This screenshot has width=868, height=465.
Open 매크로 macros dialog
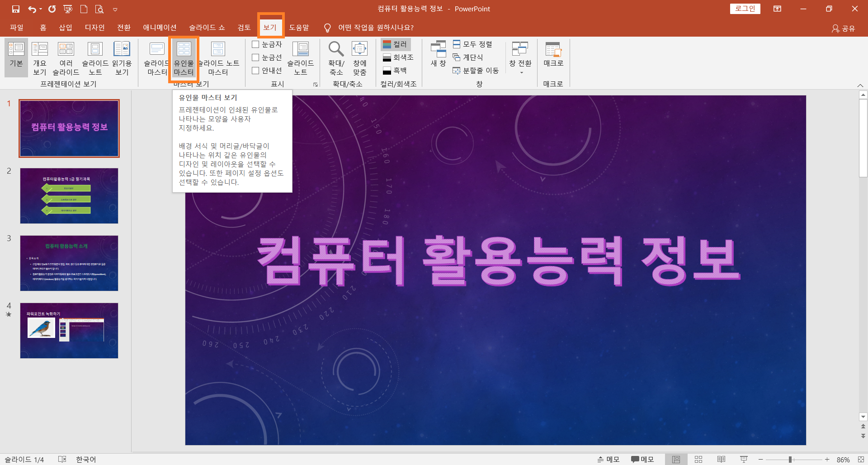[x=553, y=54]
